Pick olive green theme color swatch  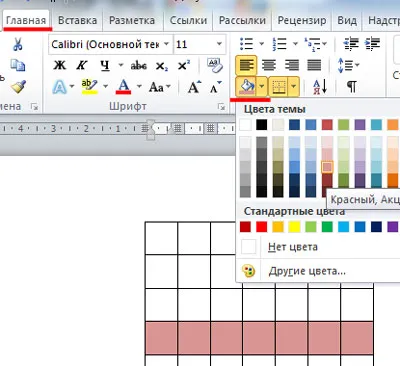344,125
